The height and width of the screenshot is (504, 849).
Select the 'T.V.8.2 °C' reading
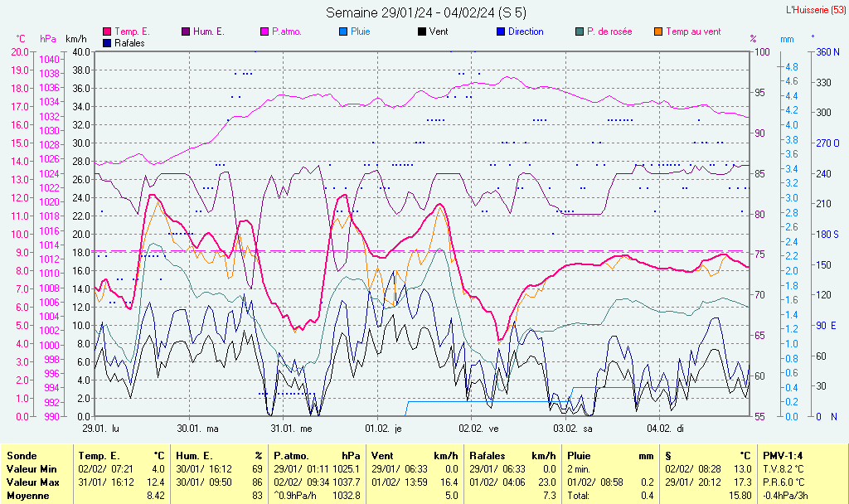click(784, 469)
